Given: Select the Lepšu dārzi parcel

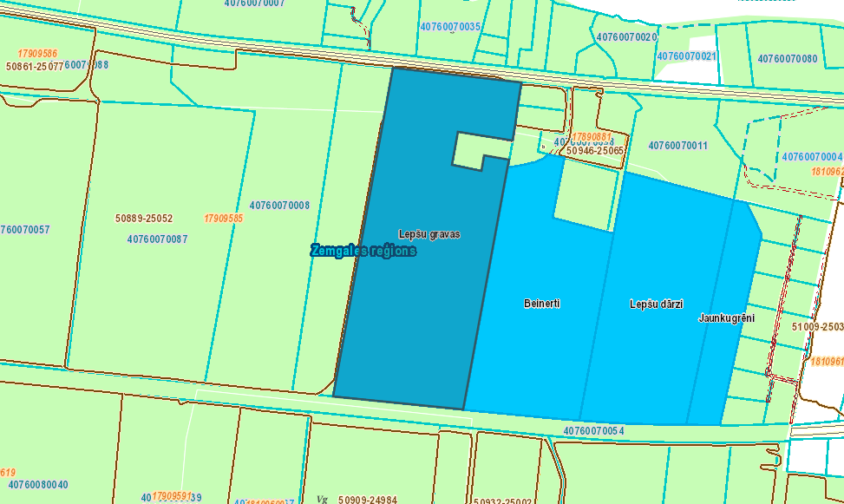Looking at the screenshot, I should [656, 304].
